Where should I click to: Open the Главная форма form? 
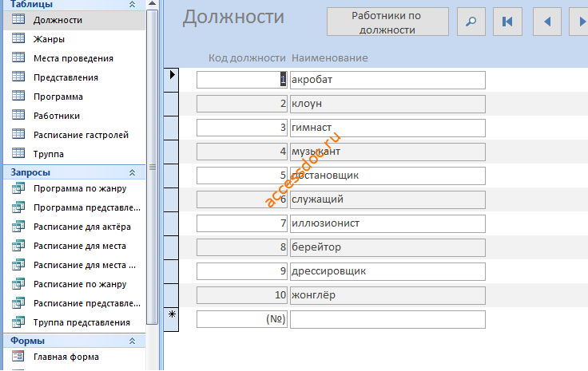pyautogui.click(x=66, y=357)
